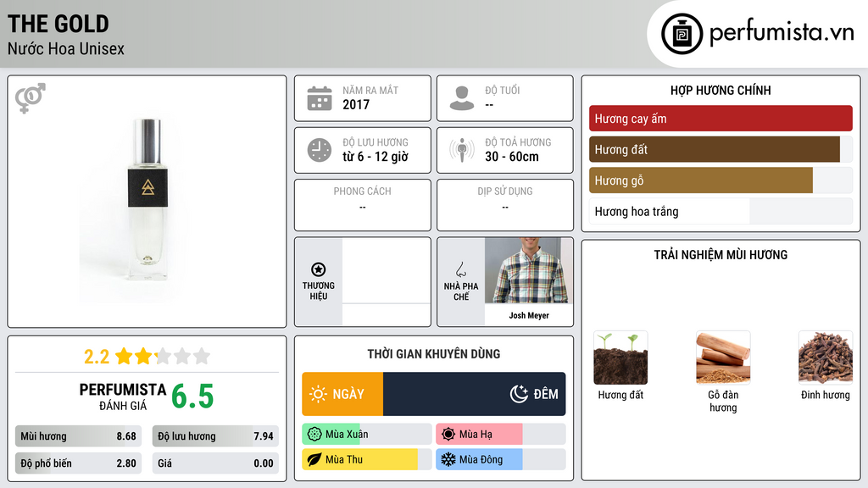868x488 pixels.
Task: Click the Josh Meyer name link
Action: [x=529, y=315]
